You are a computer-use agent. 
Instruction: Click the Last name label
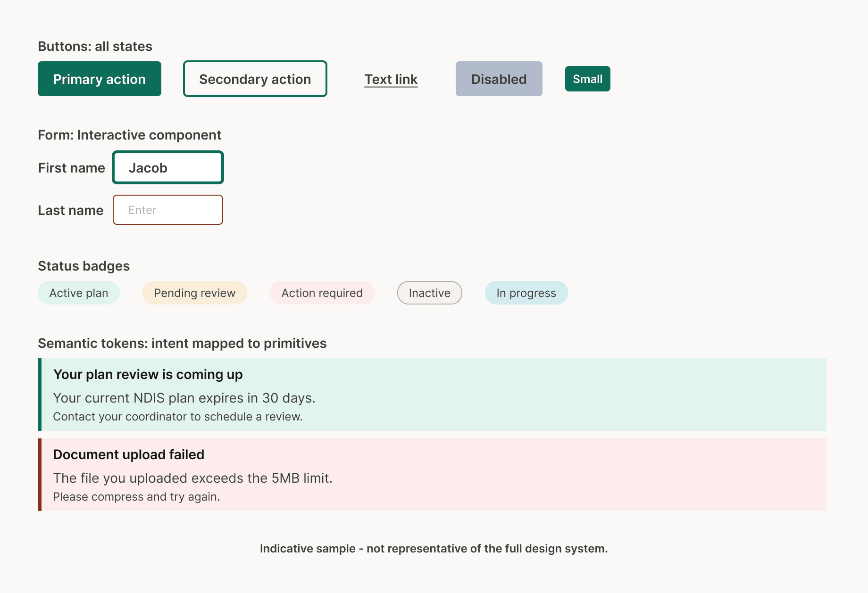71,210
